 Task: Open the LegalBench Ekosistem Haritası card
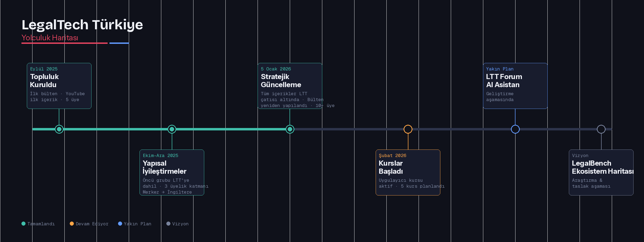(601, 172)
